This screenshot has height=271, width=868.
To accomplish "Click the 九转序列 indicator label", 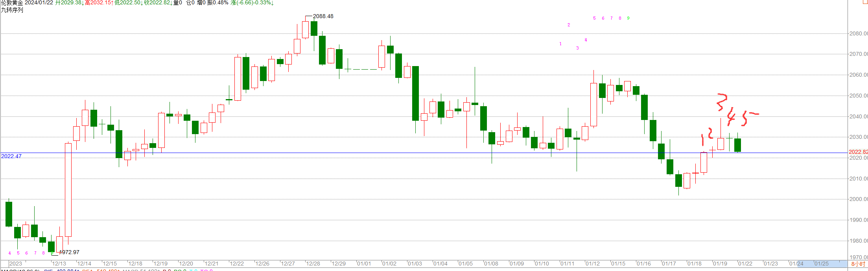I will coord(12,10).
